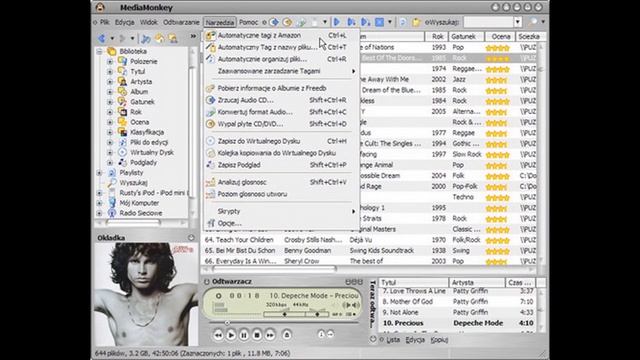640x360 pixels.
Task: Go to the previous track in the player
Action: click(x=218, y=335)
